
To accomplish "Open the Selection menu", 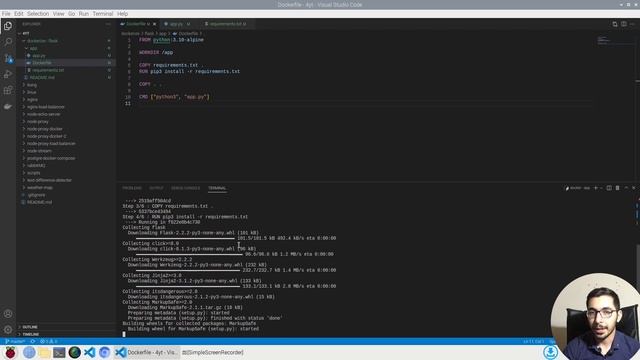I will [x=38, y=13].
